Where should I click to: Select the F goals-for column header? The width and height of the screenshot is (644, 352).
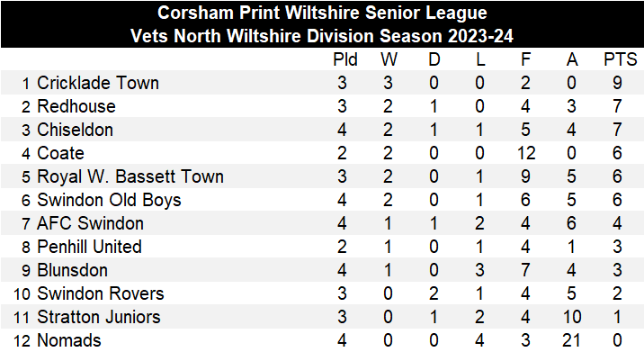coord(525,59)
